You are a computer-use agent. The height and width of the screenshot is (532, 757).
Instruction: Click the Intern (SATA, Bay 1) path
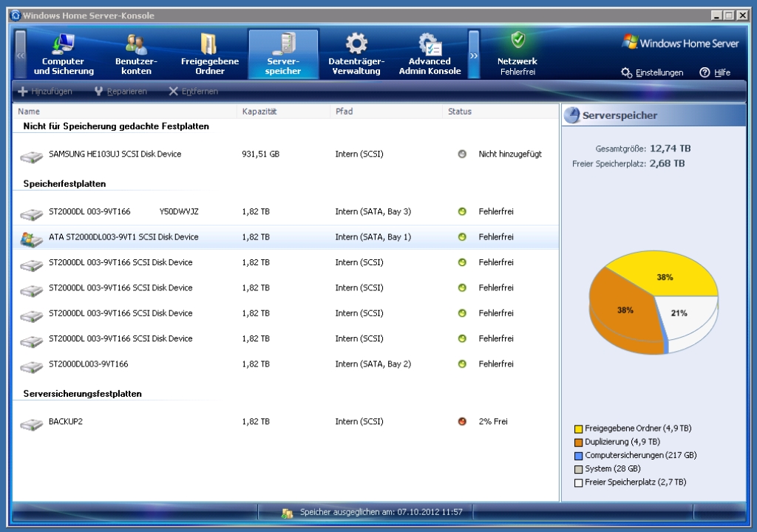point(373,237)
